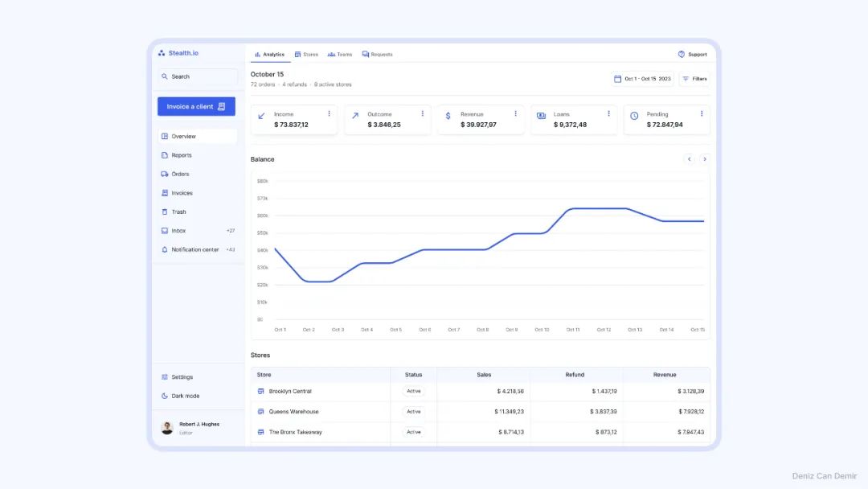The height and width of the screenshot is (489, 868).
Task: Open Robert J. Hughes profile avatar
Action: click(167, 428)
